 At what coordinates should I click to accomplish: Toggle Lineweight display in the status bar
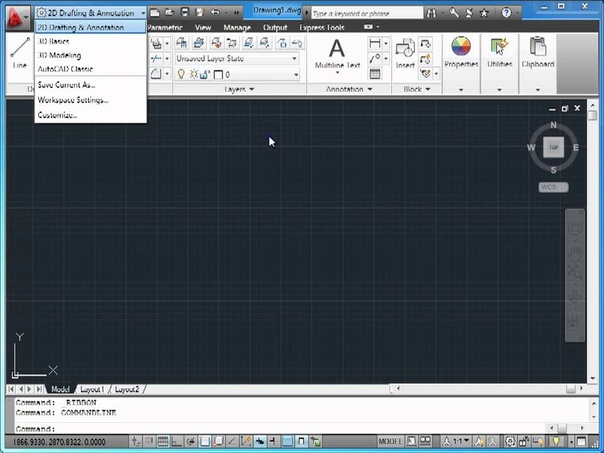tap(273, 441)
